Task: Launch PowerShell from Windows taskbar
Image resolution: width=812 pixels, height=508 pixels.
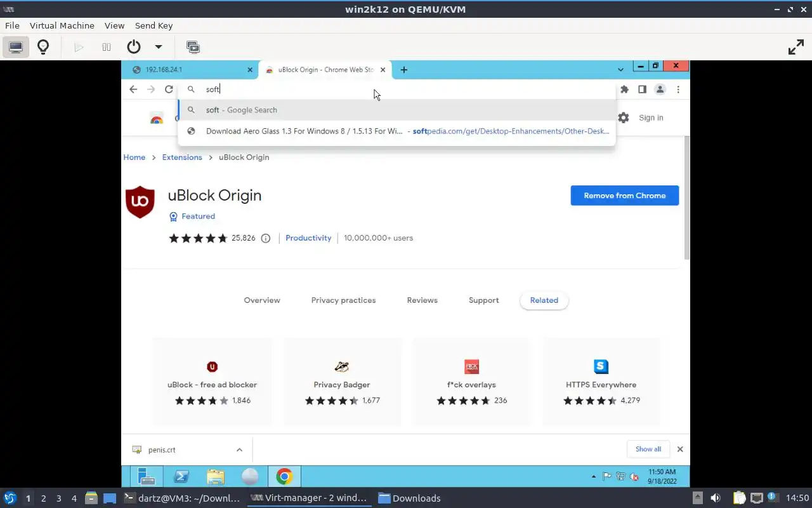Action: 181,476
